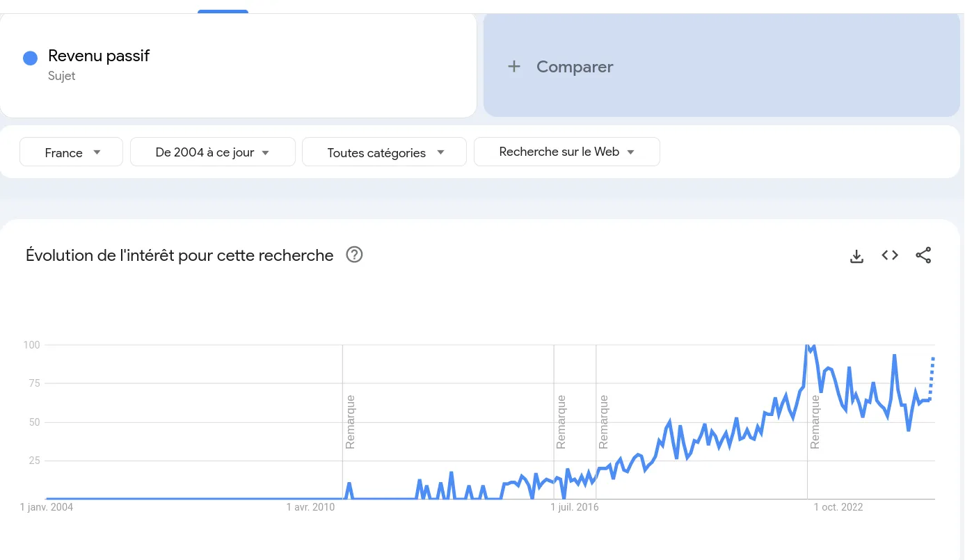Click the 'Sujet' label under Revenu passif
Screen dimensions: 965x560
61,76
